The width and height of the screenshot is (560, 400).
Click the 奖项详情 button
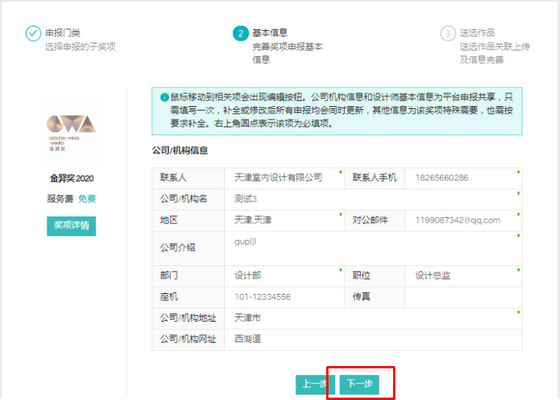click(71, 226)
